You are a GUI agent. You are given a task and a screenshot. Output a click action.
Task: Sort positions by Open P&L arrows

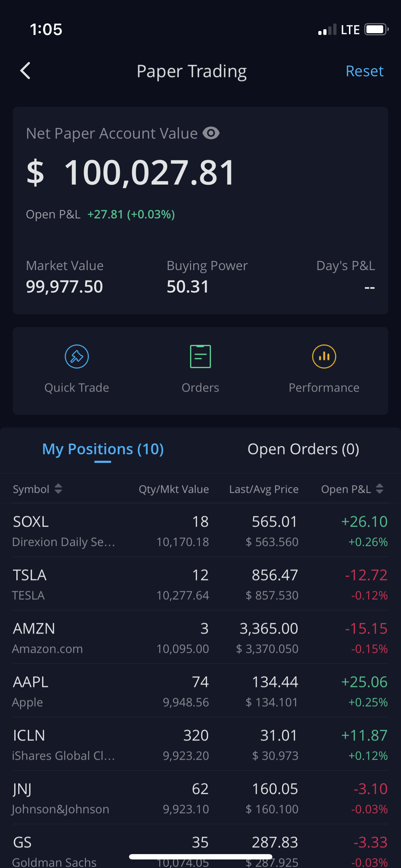380,489
